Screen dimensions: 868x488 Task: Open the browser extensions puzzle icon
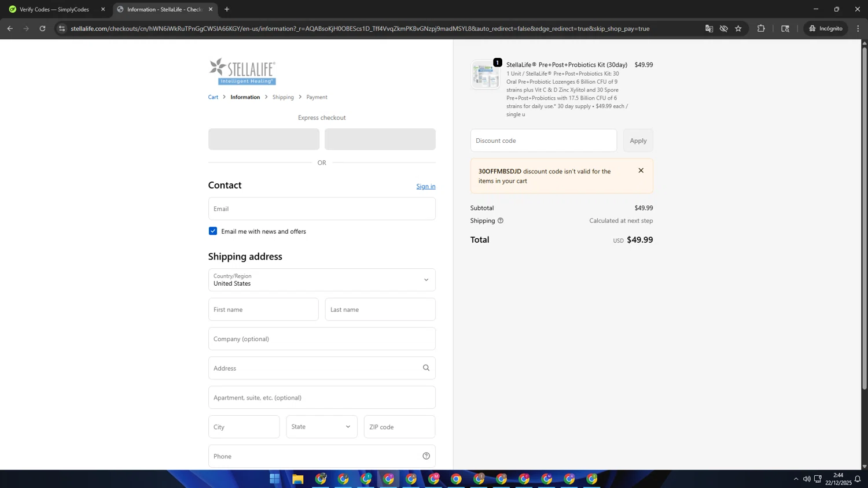[x=761, y=28]
